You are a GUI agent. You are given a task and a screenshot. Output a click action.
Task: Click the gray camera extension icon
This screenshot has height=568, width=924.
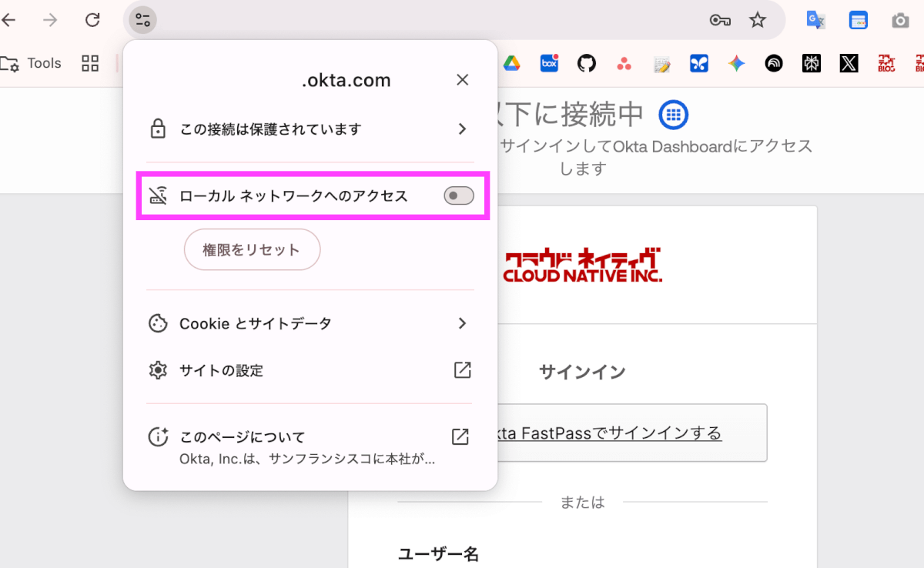click(x=900, y=20)
